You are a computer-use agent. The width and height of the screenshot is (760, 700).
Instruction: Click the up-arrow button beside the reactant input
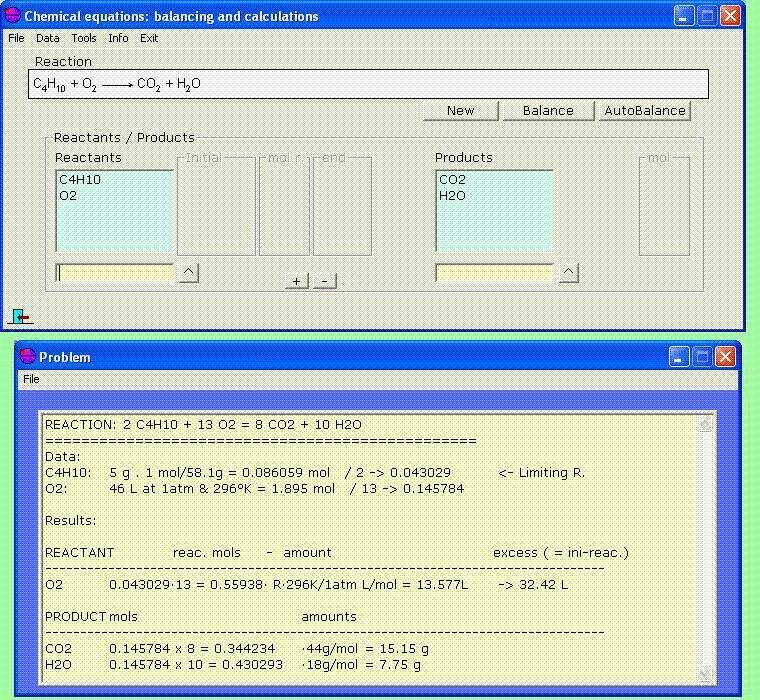(189, 272)
